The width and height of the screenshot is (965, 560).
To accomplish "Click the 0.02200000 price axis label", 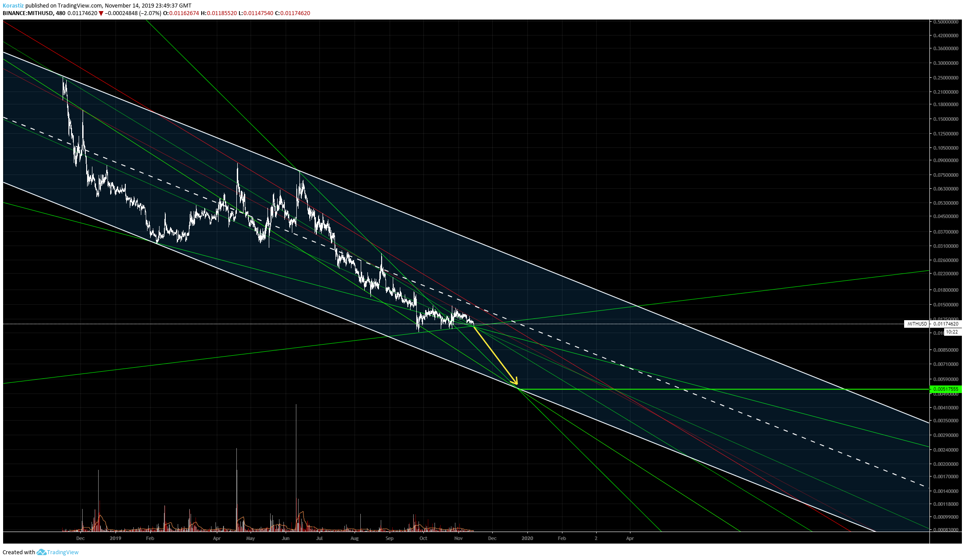I will point(946,274).
